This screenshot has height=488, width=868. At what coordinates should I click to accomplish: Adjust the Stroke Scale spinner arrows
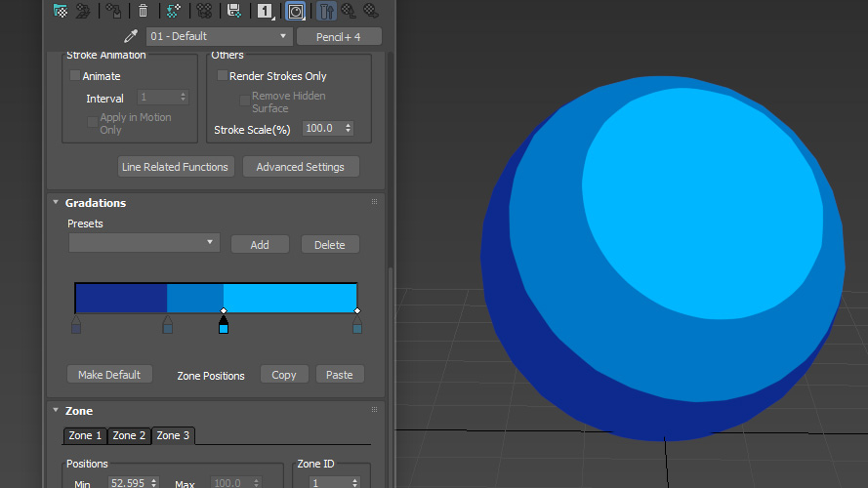348,129
